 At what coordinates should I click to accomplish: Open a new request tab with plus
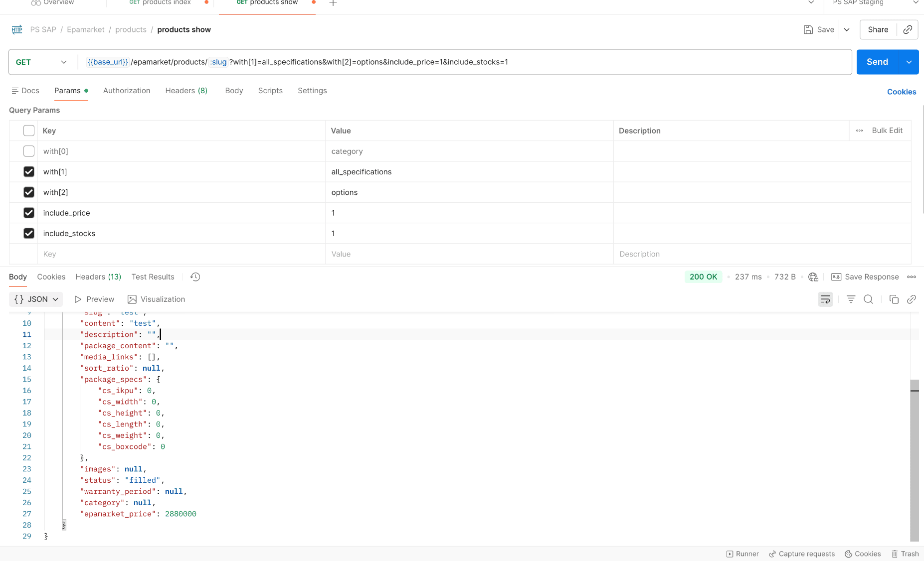[333, 3]
